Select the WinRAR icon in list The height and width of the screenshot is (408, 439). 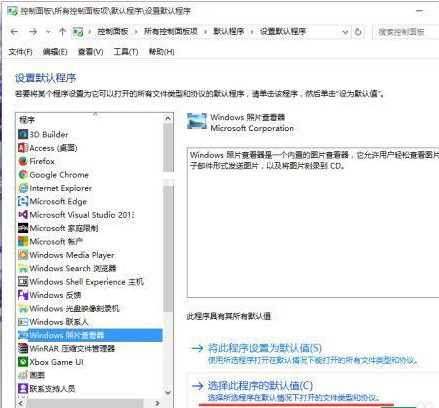23,349
